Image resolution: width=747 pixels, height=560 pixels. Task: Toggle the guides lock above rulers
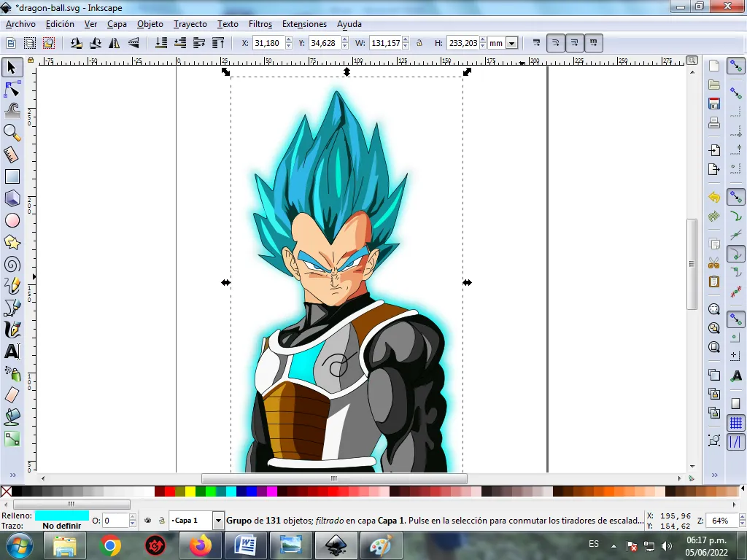tap(31, 60)
